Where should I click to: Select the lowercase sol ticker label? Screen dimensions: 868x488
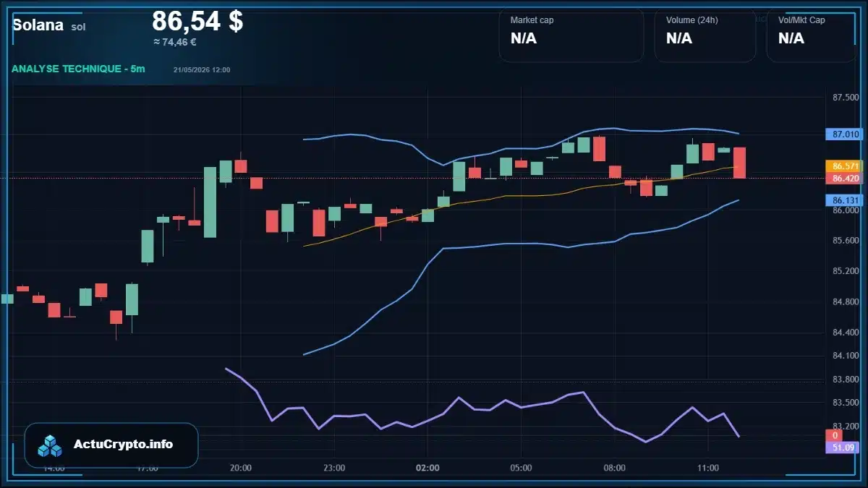click(78, 27)
